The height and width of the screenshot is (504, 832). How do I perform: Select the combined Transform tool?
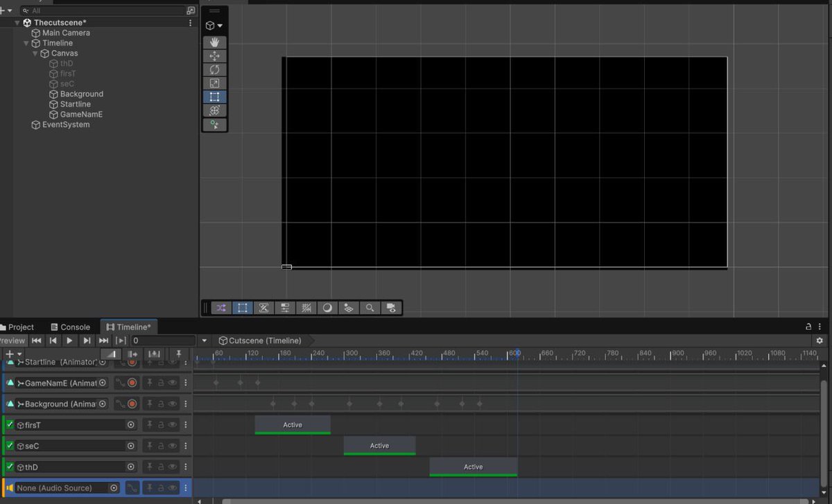pos(214,110)
